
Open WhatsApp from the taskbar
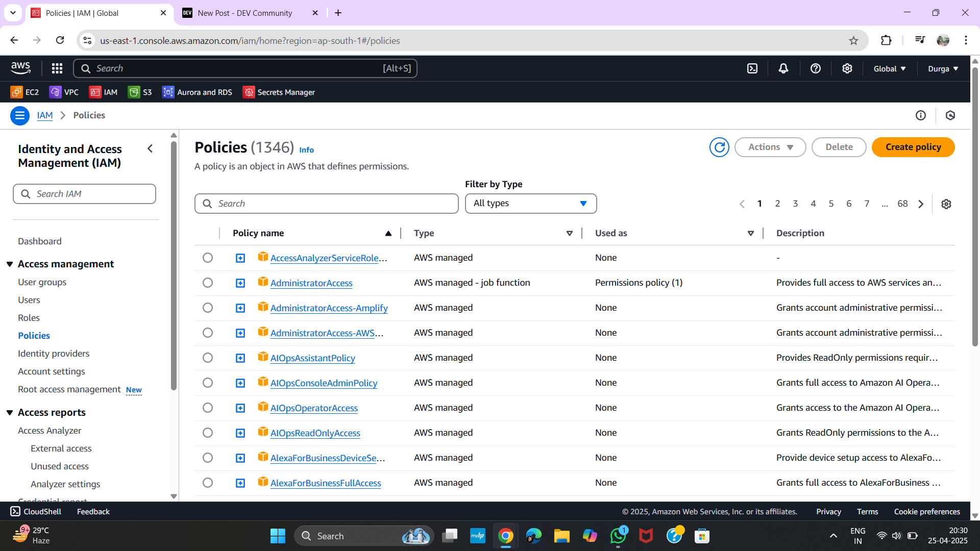[618, 536]
